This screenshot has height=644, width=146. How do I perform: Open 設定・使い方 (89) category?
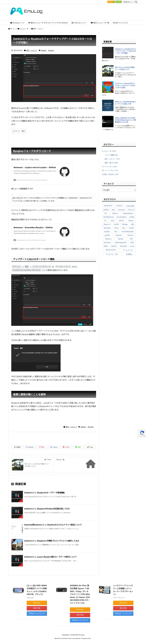point(111,163)
